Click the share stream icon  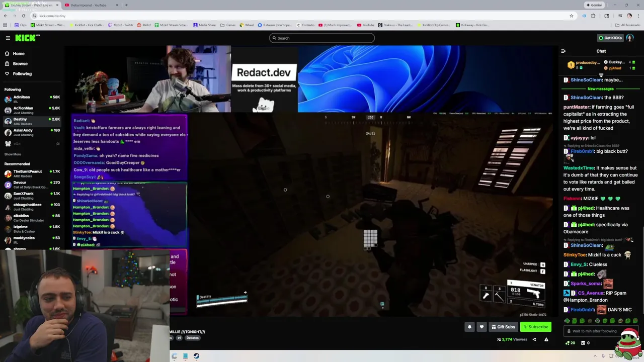click(534, 339)
